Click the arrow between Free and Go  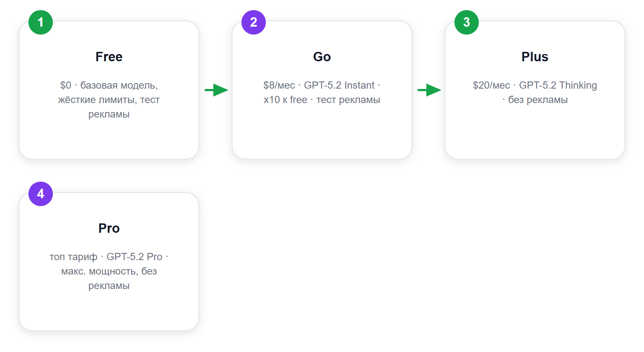point(216,90)
